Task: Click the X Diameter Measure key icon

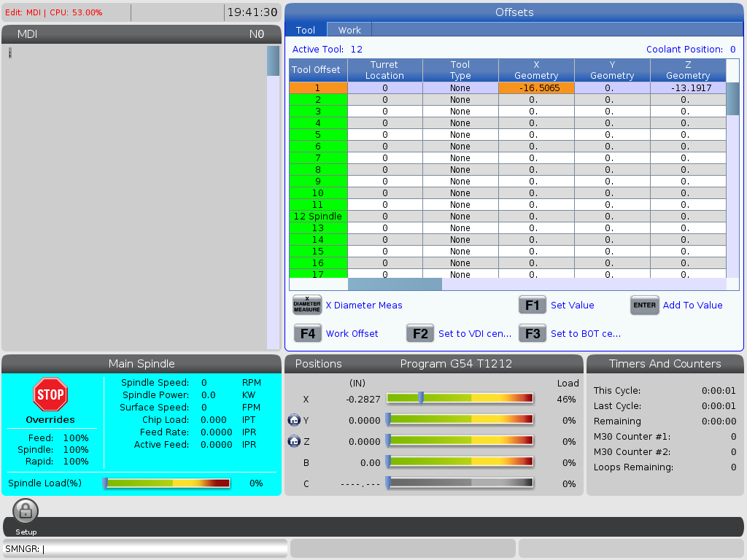Action: coord(307,306)
